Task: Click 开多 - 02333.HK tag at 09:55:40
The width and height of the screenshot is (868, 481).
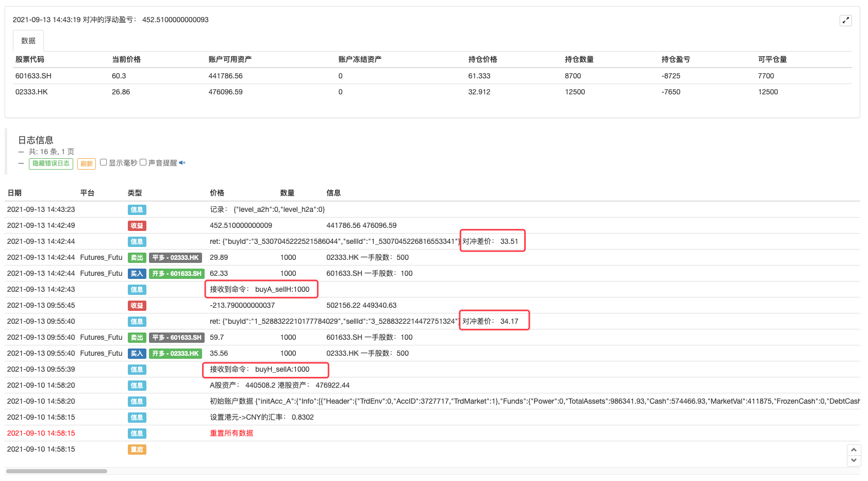Action: click(x=175, y=354)
